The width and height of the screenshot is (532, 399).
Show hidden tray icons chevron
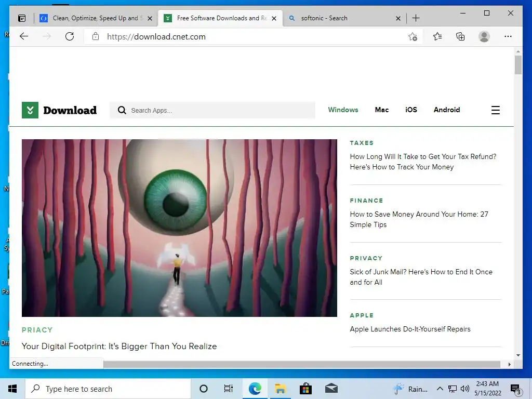point(440,389)
